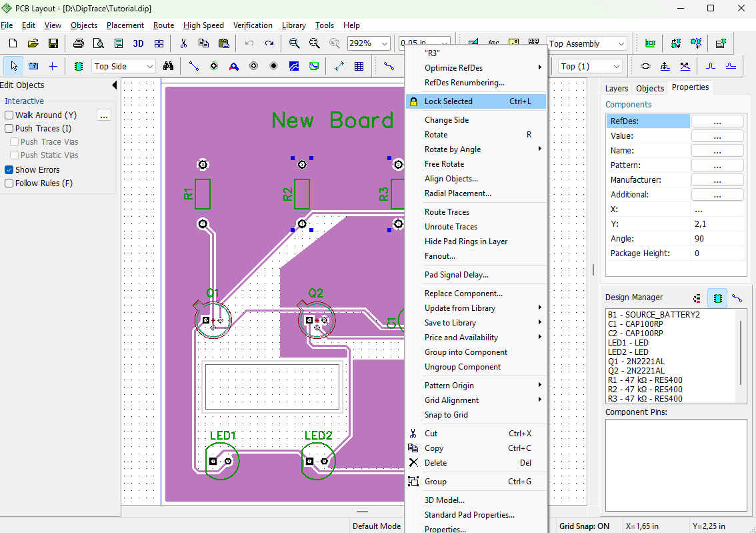Open the Verification menu
Screen dimensions: 756x533
tap(253, 25)
